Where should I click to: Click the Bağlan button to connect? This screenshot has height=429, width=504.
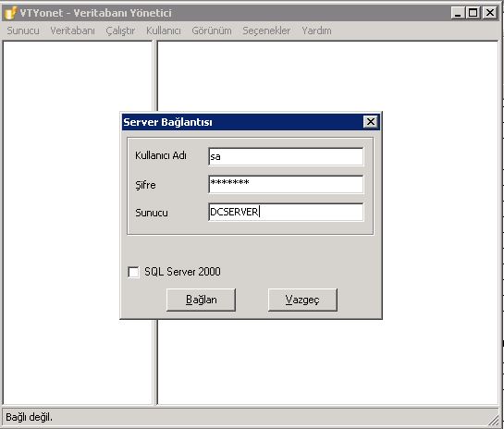(201, 300)
